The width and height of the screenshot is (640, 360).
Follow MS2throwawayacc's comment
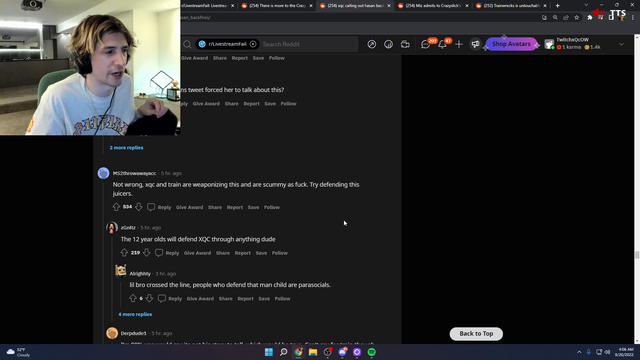(x=272, y=207)
